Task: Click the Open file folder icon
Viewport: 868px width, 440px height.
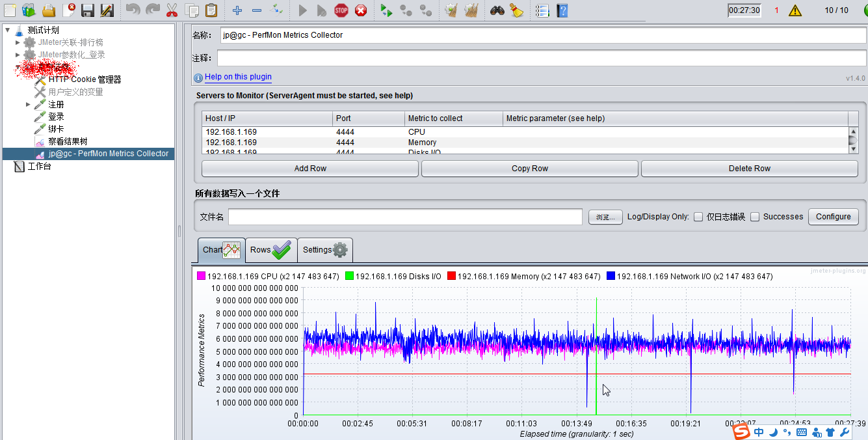Action: click(49, 10)
